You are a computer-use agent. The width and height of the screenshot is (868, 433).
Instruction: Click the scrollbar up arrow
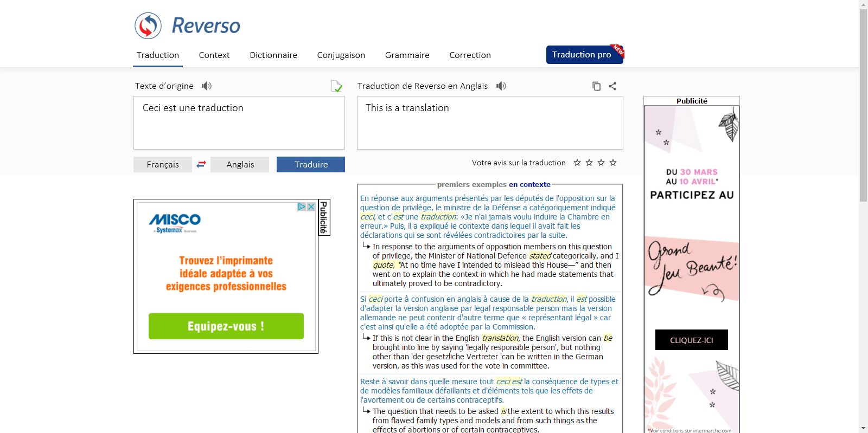coord(863,4)
